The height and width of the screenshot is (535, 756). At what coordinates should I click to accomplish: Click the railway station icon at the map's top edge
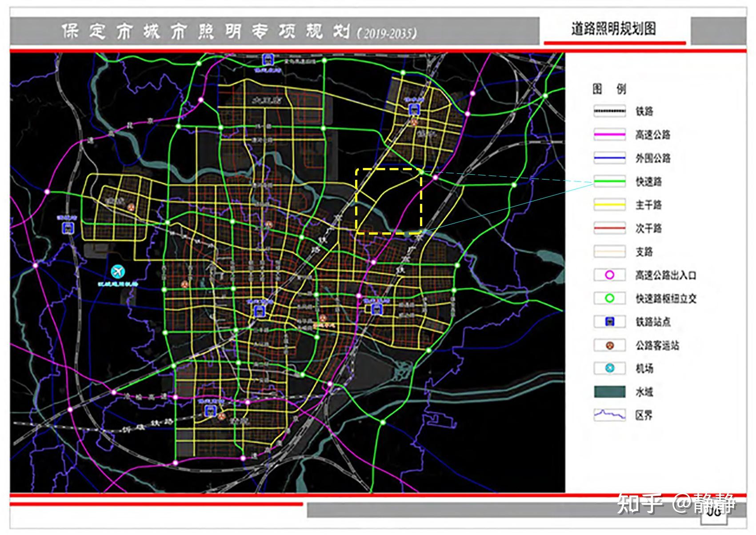coord(268,59)
